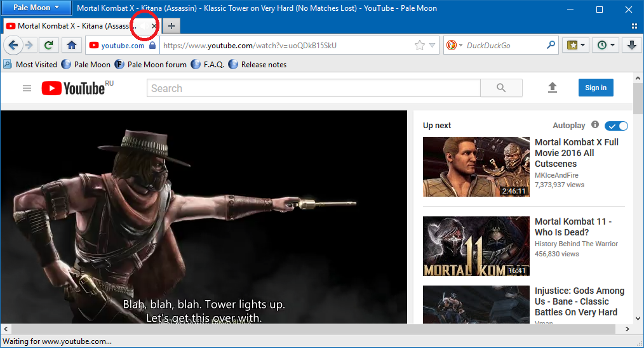
Task: Maximize the Pale Moon window
Action: (600, 9)
